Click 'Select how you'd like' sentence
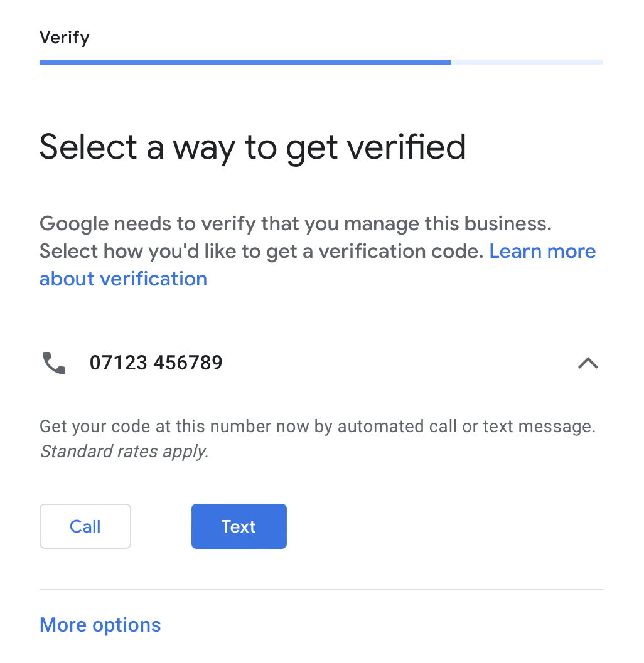Screen dimensions: 644x663 coord(261,251)
